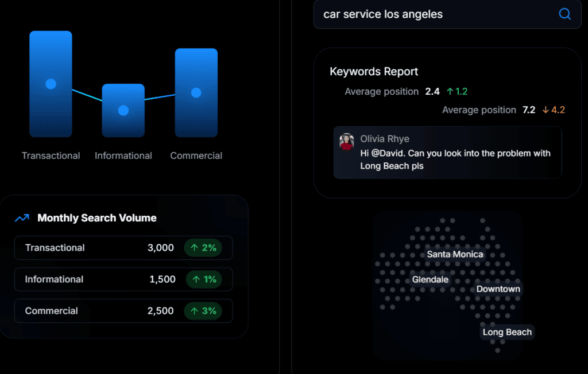The width and height of the screenshot is (588, 374).
Task: Select the Monthly Search Volume trend icon
Action: point(21,218)
